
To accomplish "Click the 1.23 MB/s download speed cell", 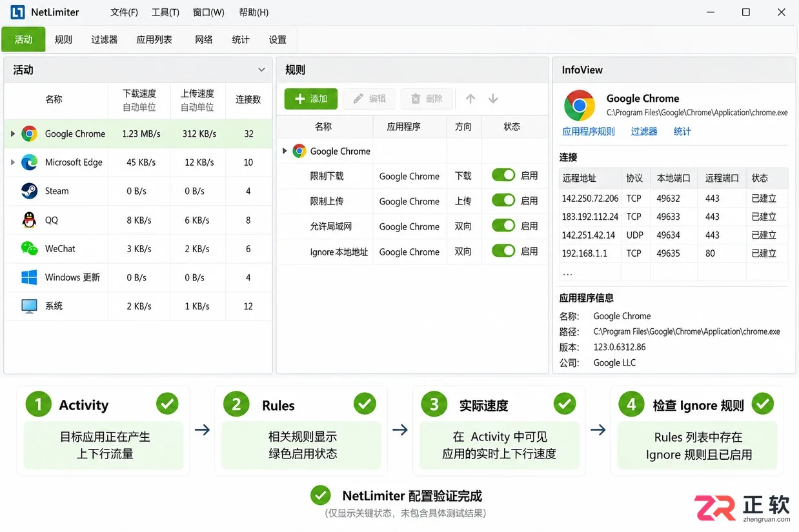I will [141, 134].
